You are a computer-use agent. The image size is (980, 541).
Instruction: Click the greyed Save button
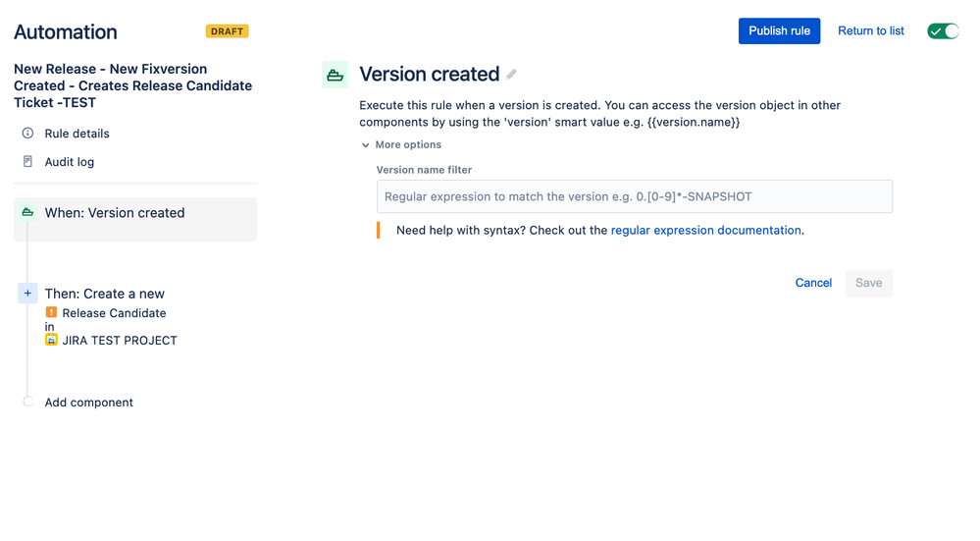click(x=869, y=284)
